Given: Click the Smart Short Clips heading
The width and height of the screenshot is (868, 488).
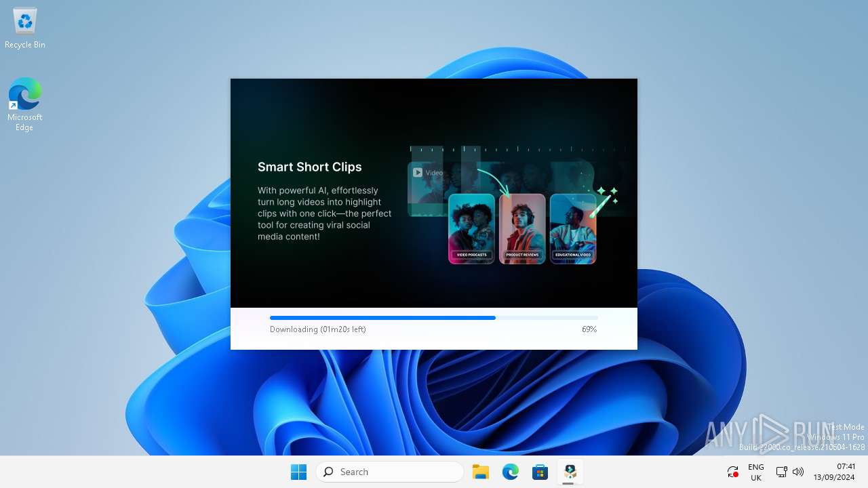Looking at the screenshot, I should pyautogui.click(x=310, y=167).
